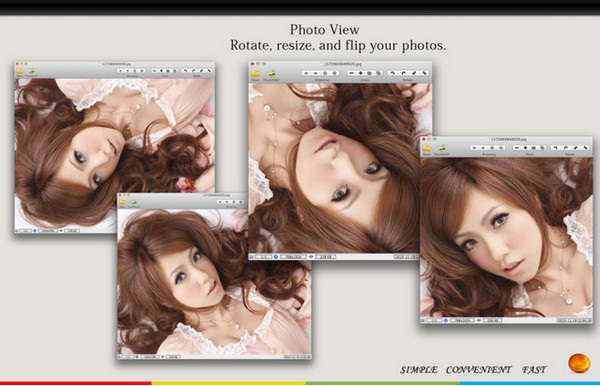Open folder icon in the top-left photo window
Image resolution: width=600 pixels, height=386 pixels.
tap(20, 72)
